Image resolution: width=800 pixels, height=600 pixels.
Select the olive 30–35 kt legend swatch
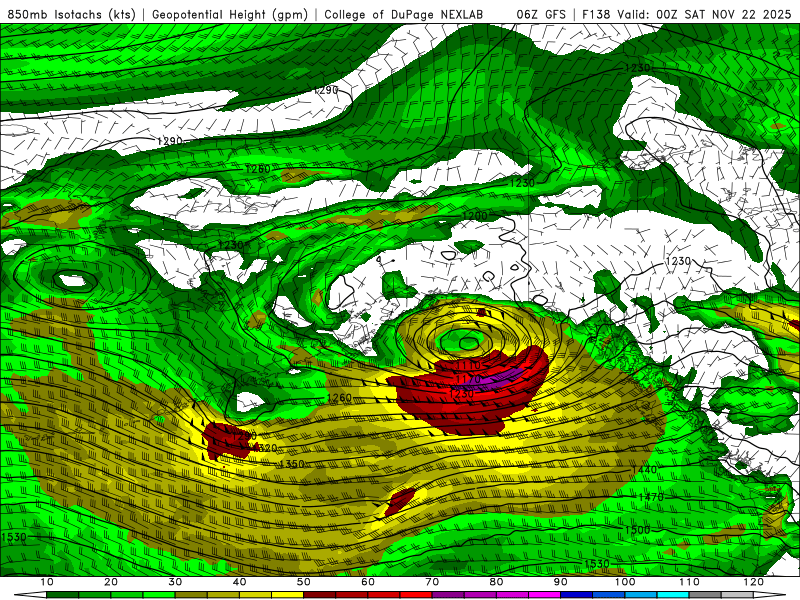(x=191, y=595)
